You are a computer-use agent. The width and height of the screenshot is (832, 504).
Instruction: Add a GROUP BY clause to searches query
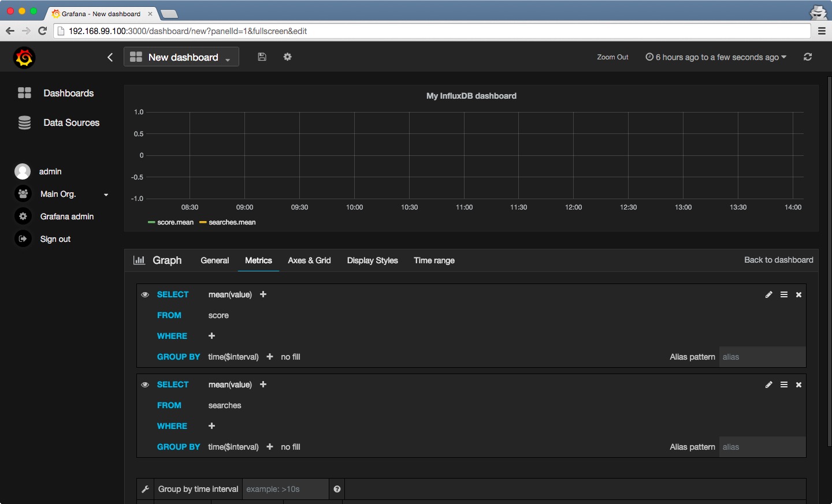(269, 447)
